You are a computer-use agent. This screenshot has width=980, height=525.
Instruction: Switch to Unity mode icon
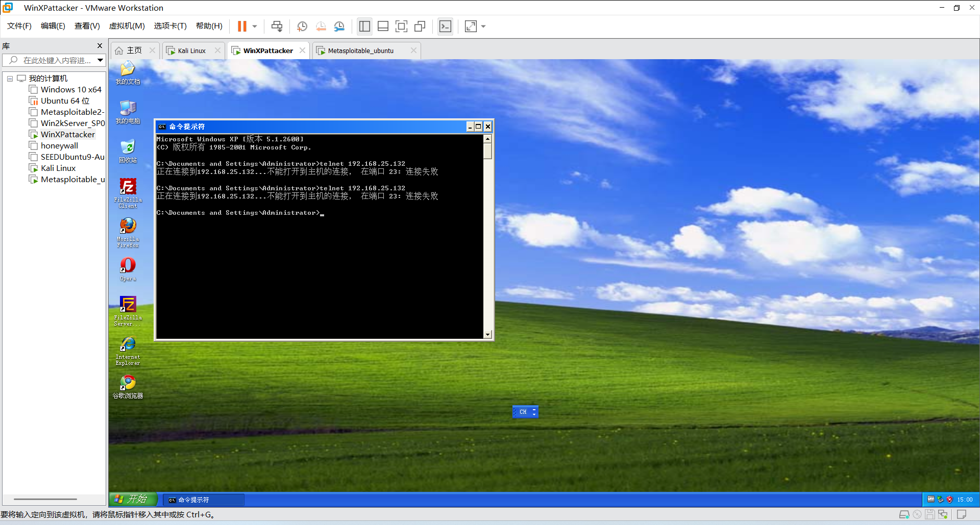[420, 26]
